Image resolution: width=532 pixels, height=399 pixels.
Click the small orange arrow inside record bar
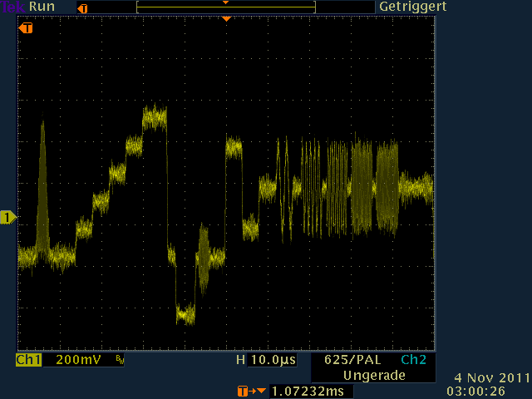(225, 2)
